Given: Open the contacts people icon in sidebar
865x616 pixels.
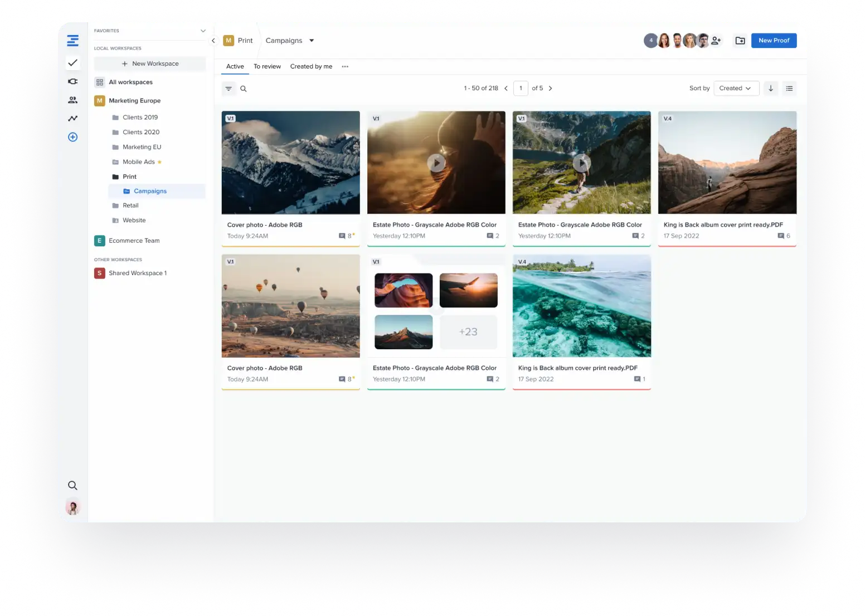Looking at the screenshot, I should tap(72, 100).
